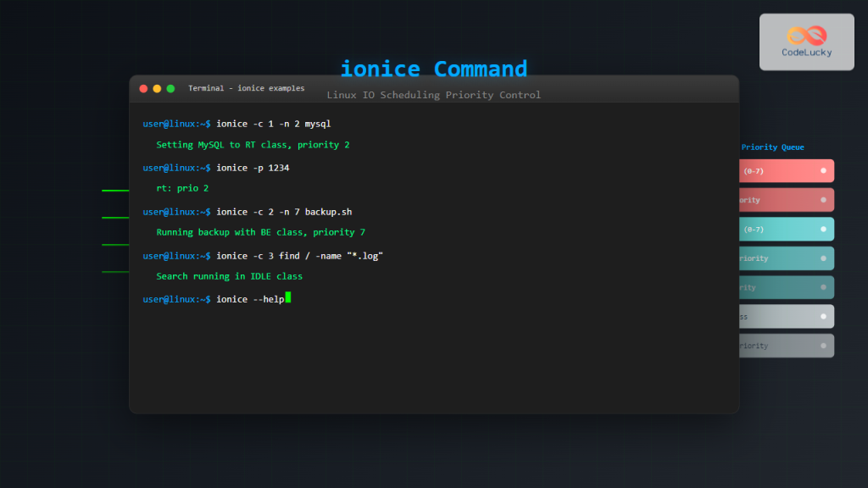
Task: Click the green block cursor after ionice --help
Action: click(288, 299)
